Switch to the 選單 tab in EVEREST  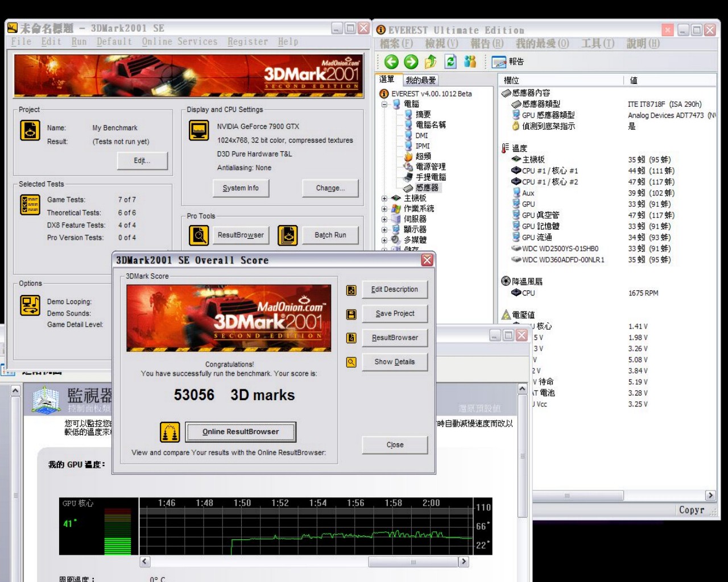(387, 80)
